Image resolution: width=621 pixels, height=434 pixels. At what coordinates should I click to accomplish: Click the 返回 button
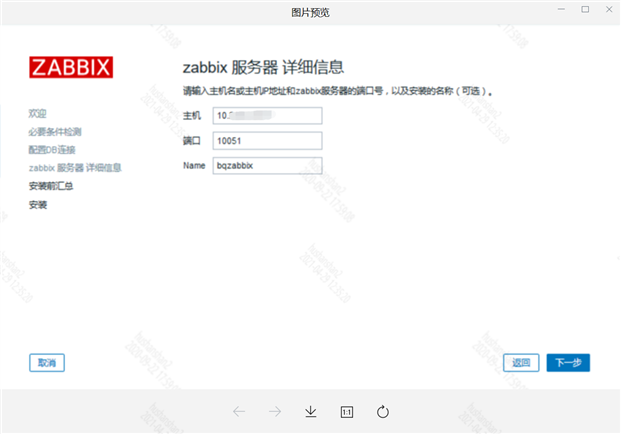point(521,363)
